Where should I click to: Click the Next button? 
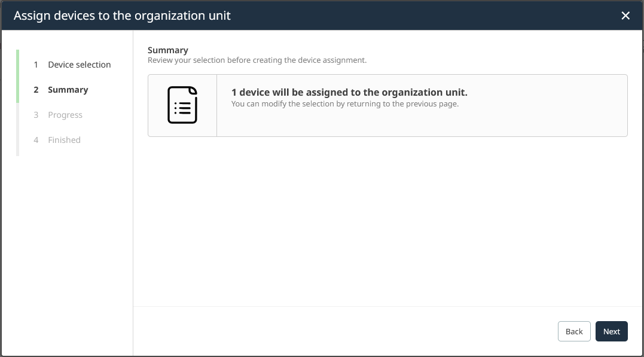(611, 331)
